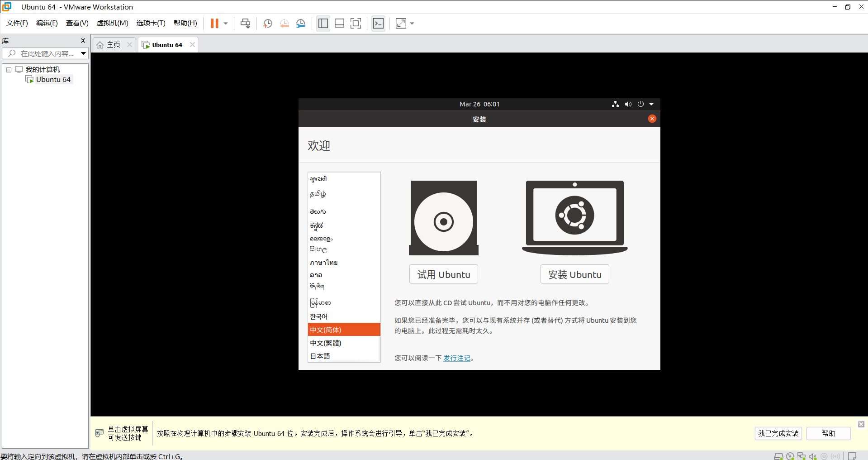This screenshot has width=868, height=460.
Task: Click the Ubuntu volume icon in top bar
Action: pos(628,104)
